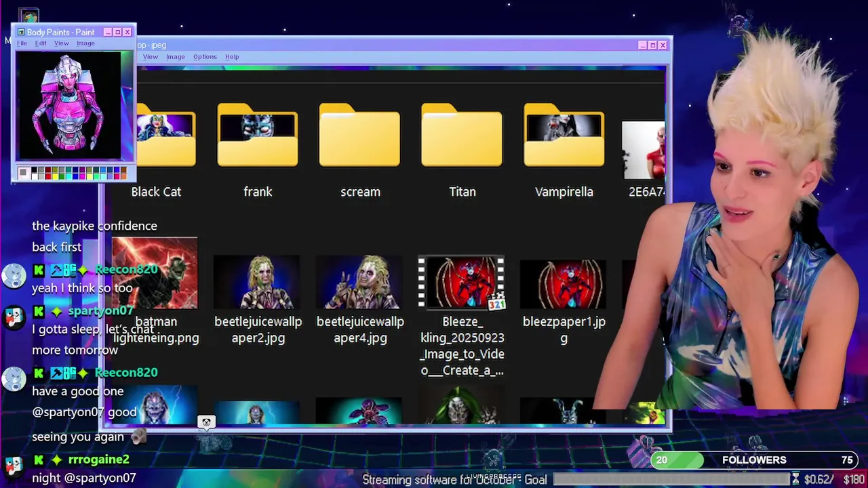Open View menu in Body Paints window
Screen dimensions: 868x488
pos(61,43)
